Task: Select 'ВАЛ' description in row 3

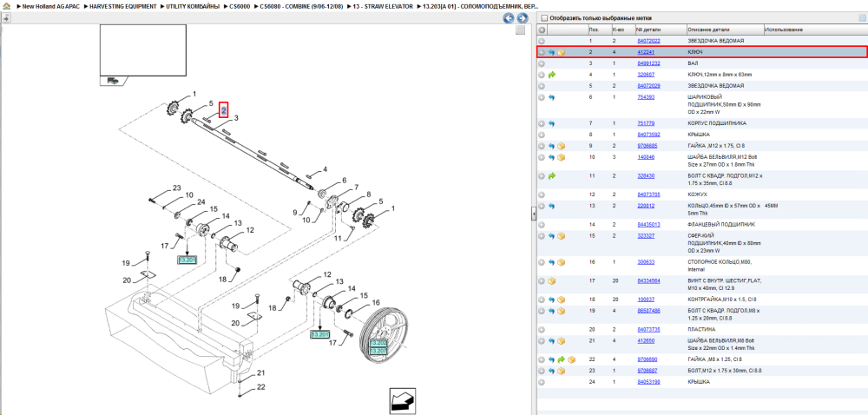Action: coord(692,63)
